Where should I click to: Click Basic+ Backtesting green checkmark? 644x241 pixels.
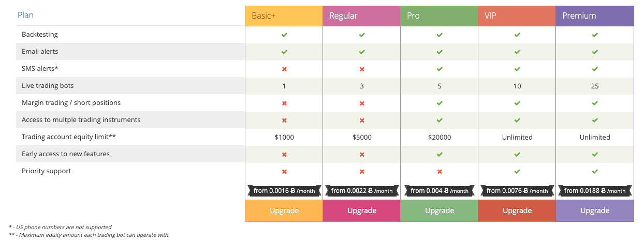point(284,35)
